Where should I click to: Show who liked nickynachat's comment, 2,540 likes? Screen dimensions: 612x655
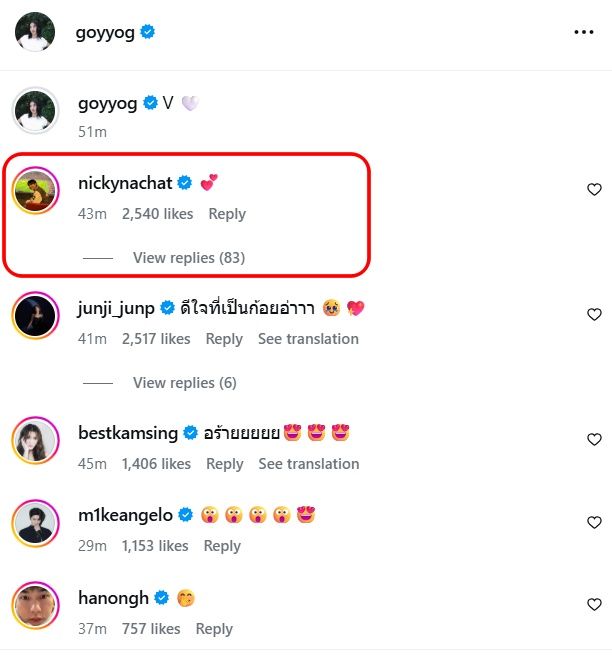point(156,214)
